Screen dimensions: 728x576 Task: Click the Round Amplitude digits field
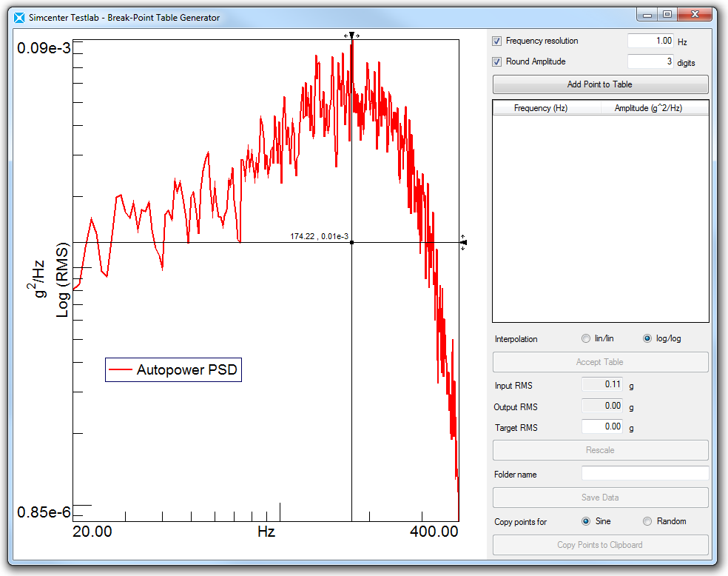650,62
